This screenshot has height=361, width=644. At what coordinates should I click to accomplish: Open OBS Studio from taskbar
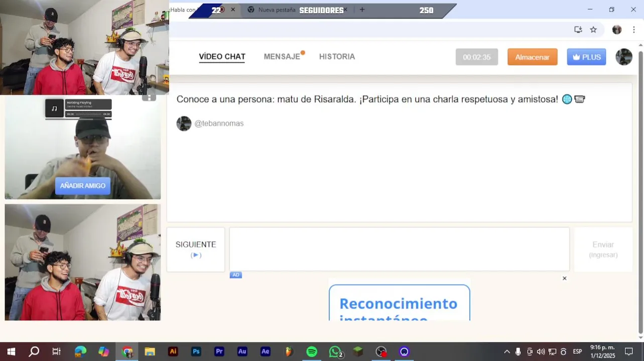[x=381, y=351]
